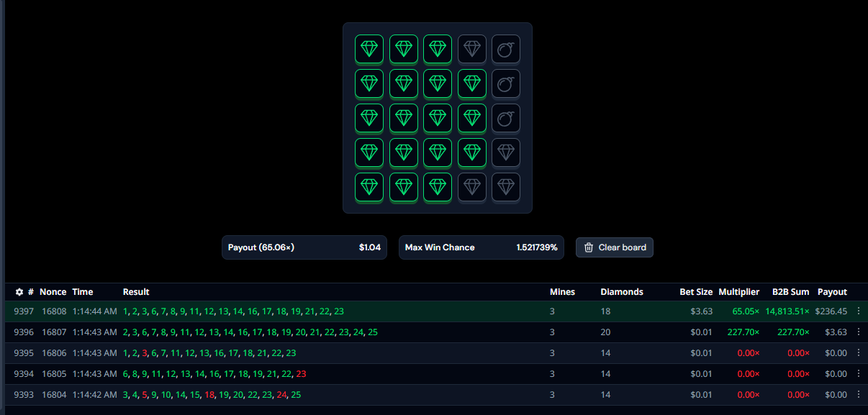
Task: Toggle the bottom-left green diamond tile
Action: [369, 187]
